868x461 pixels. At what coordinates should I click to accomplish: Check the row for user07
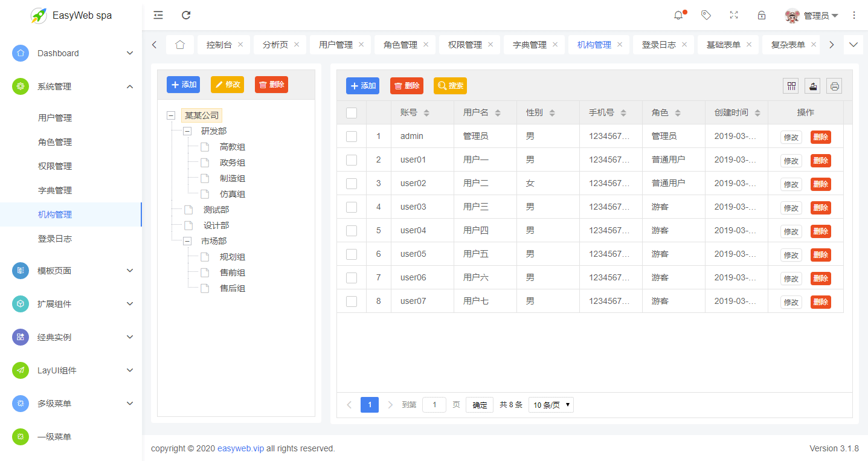352,301
